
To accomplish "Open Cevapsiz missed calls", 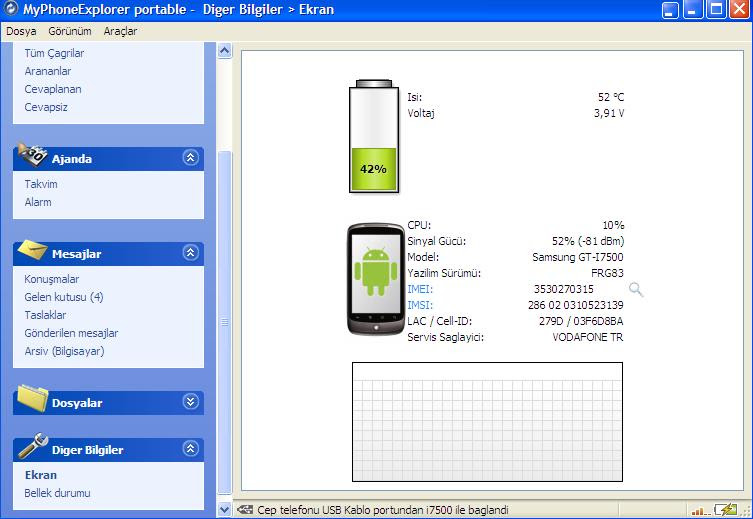I will [x=46, y=107].
